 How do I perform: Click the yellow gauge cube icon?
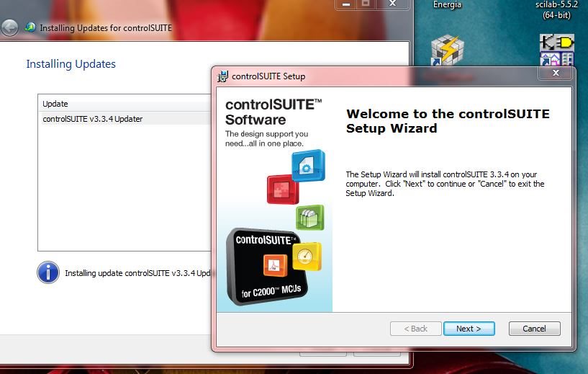(x=307, y=257)
